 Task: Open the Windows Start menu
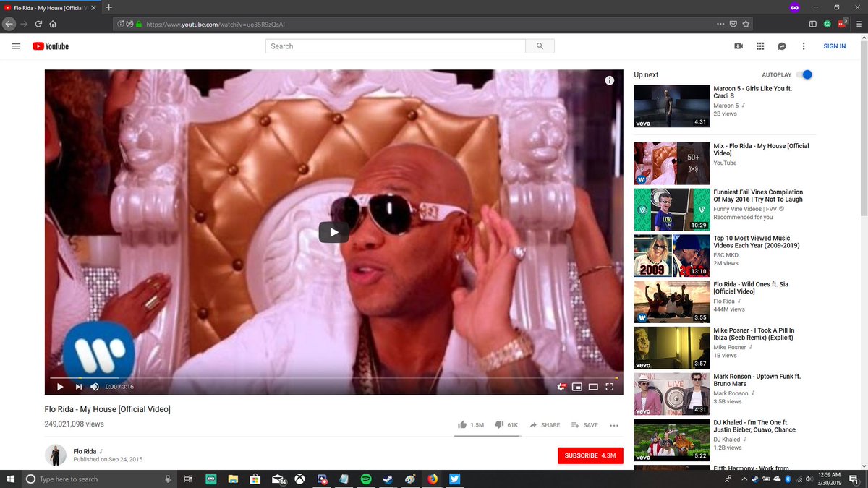click(x=9, y=479)
